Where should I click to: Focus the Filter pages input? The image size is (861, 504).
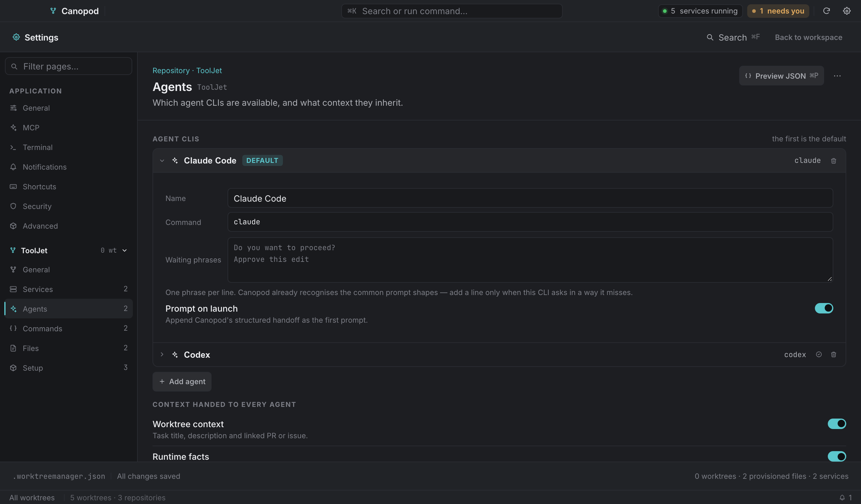point(68,66)
